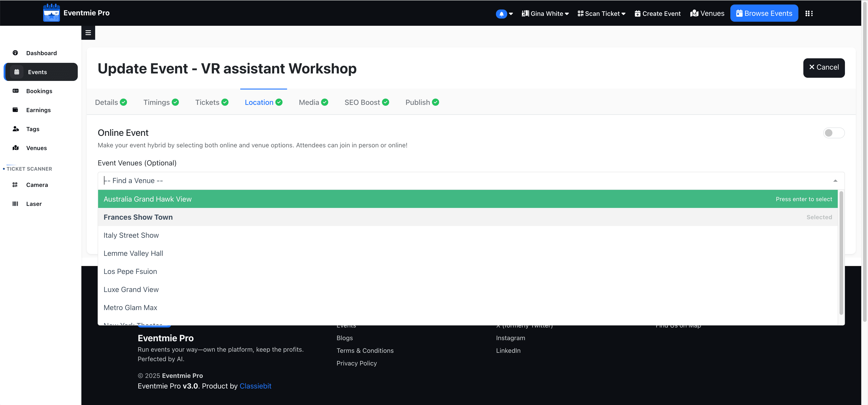Open the Camera ticket scanner
The height and width of the screenshot is (405, 868).
(15, 185)
